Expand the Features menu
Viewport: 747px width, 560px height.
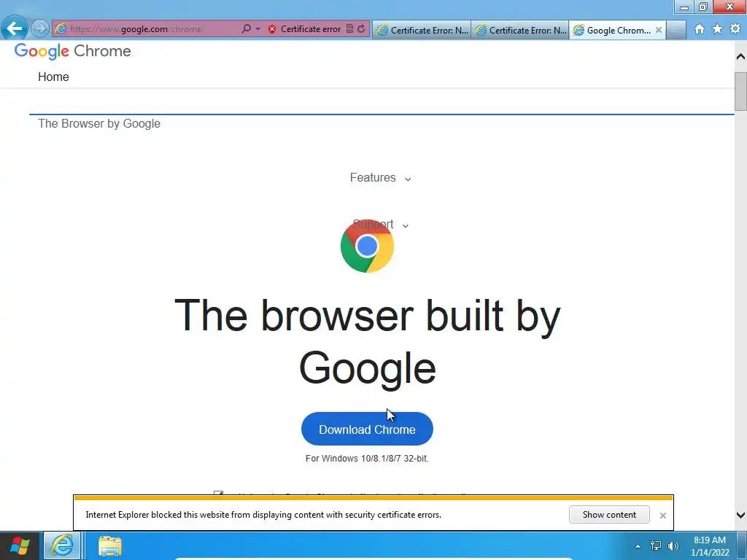point(380,178)
